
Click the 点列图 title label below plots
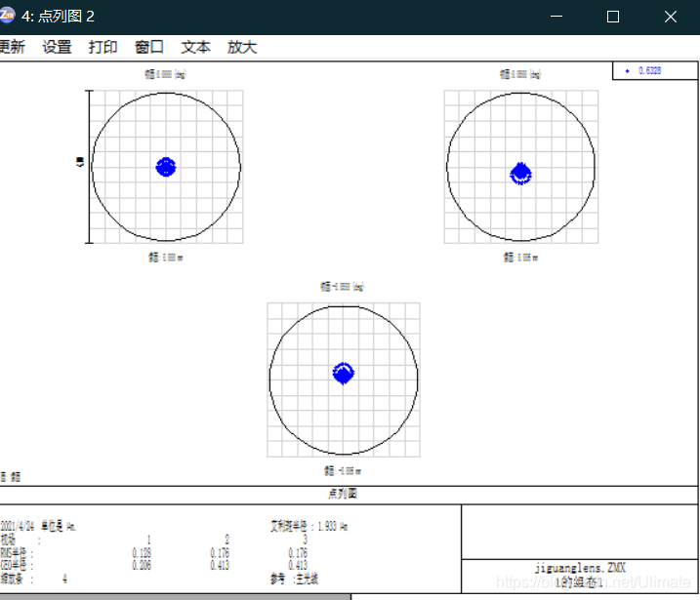343,494
